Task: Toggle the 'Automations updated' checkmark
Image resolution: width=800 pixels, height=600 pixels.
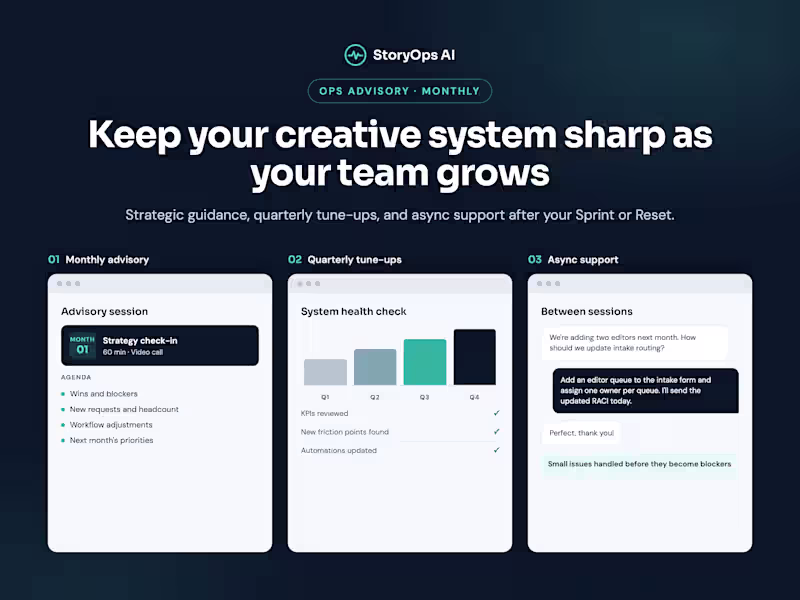Action: (x=496, y=450)
